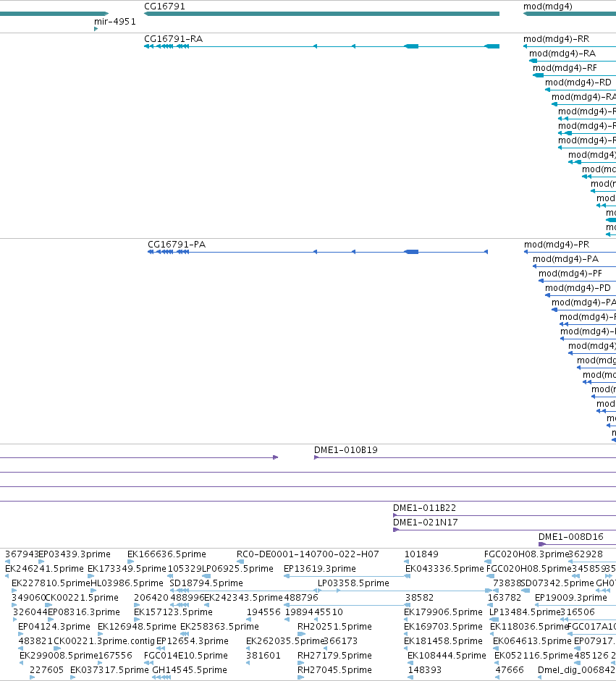Select EST EK262035.5prime

tap(285, 641)
